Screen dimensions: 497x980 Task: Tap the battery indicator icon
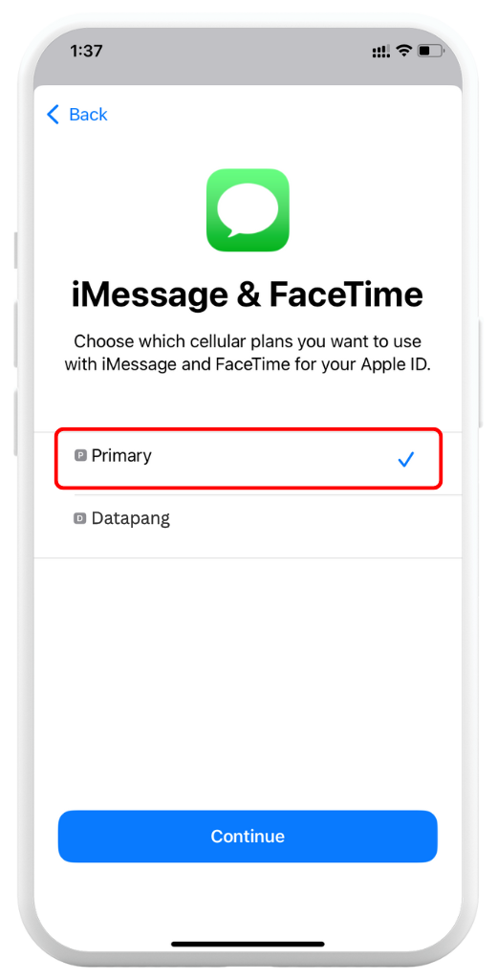430,52
